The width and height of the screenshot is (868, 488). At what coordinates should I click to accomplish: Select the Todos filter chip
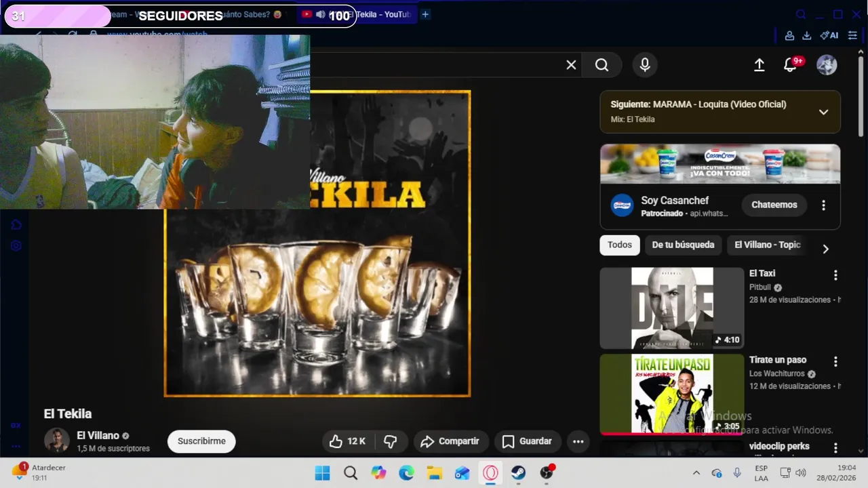[619, 245]
